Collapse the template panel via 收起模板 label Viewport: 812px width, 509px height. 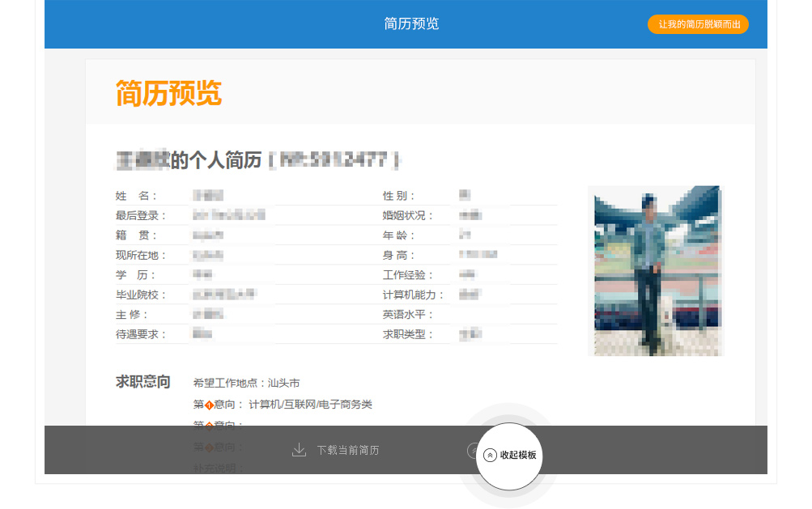pyautogui.click(x=518, y=456)
